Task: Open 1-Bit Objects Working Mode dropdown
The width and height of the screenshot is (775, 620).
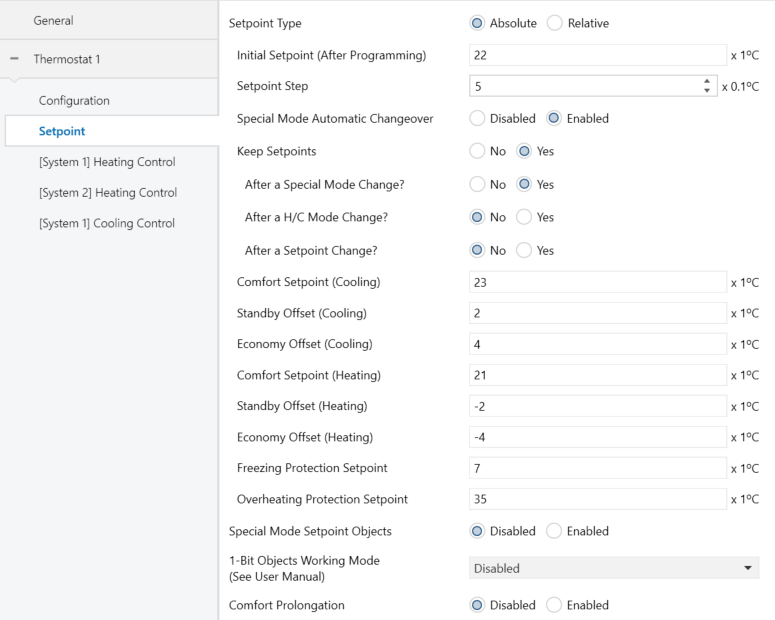Action: 614,568
